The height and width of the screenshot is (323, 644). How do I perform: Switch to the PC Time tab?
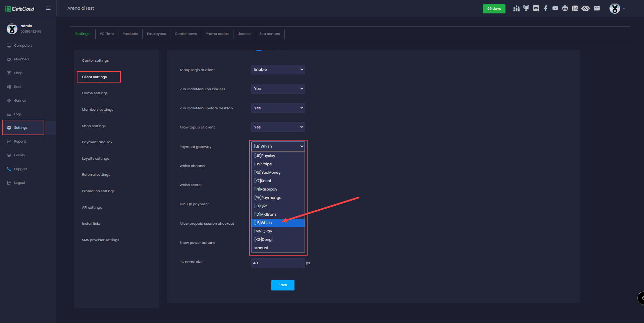(x=107, y=34)
